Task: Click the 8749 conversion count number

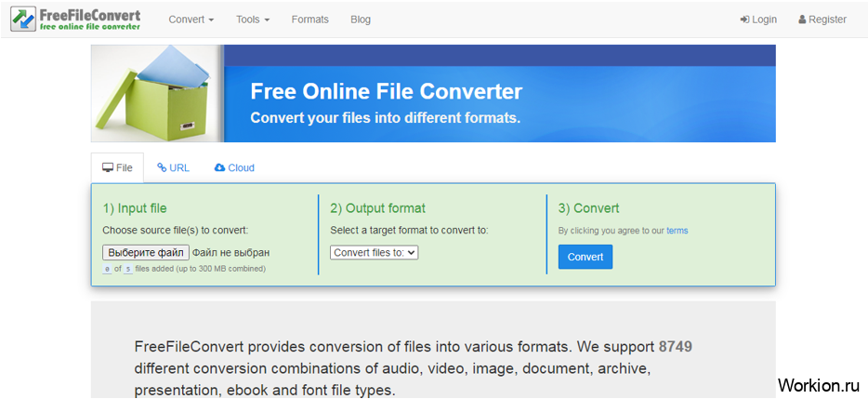Action: (675, 347)
